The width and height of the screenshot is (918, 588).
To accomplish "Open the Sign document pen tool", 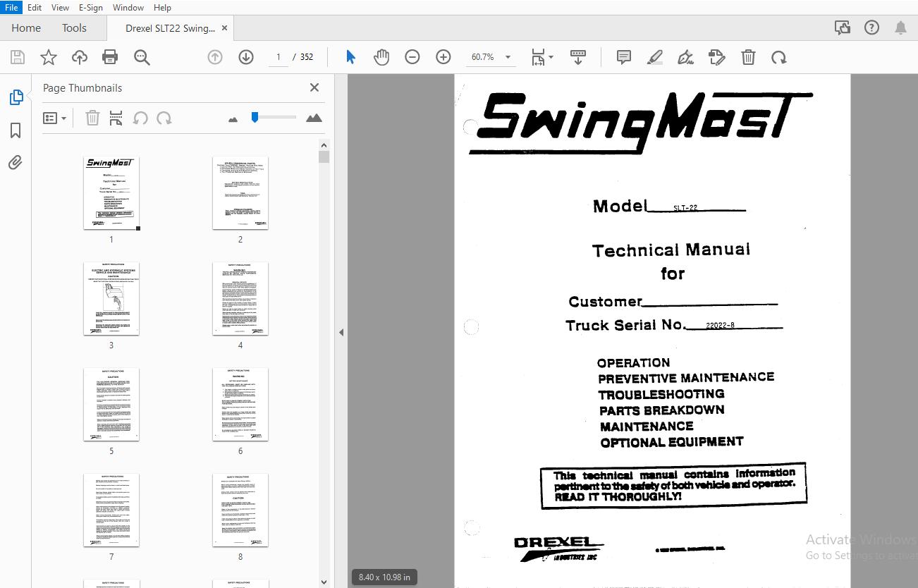I will pos(685,57).
